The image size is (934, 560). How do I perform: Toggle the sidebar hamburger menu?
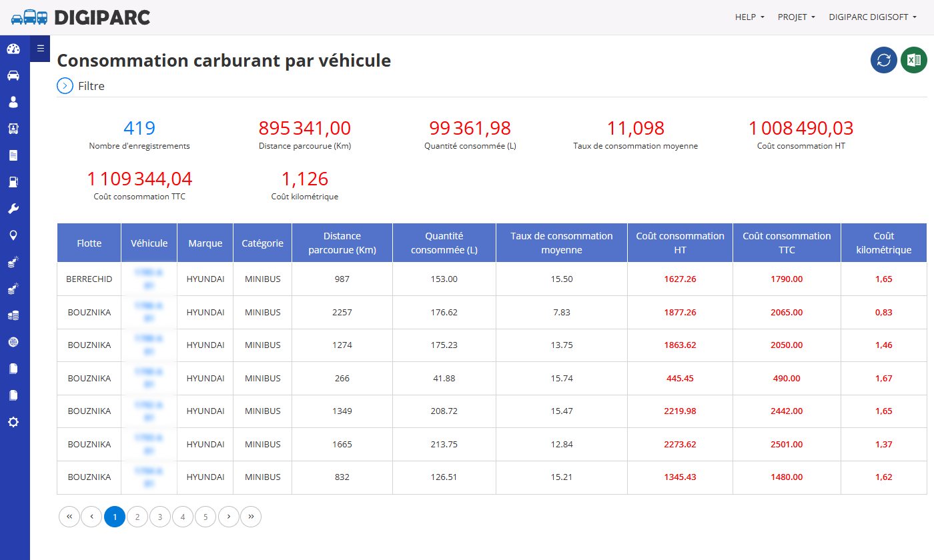pyautogui.click(x=40, y=48)
